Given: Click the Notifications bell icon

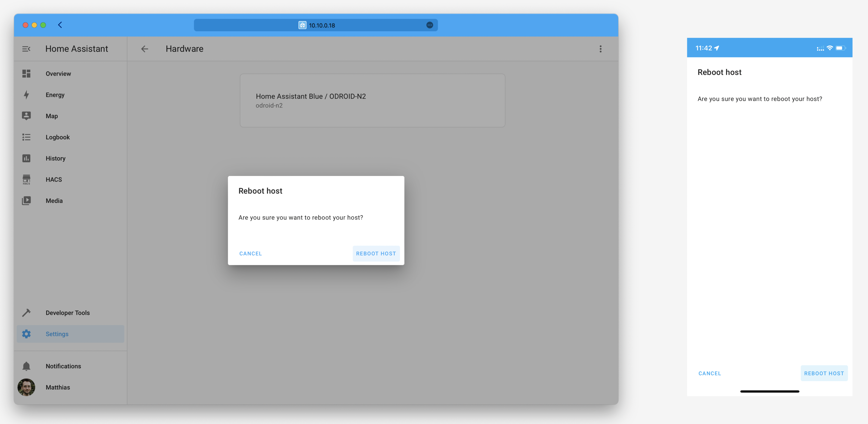Looking at the screenshot, I should pyautogui.click(x=26, y=366).
